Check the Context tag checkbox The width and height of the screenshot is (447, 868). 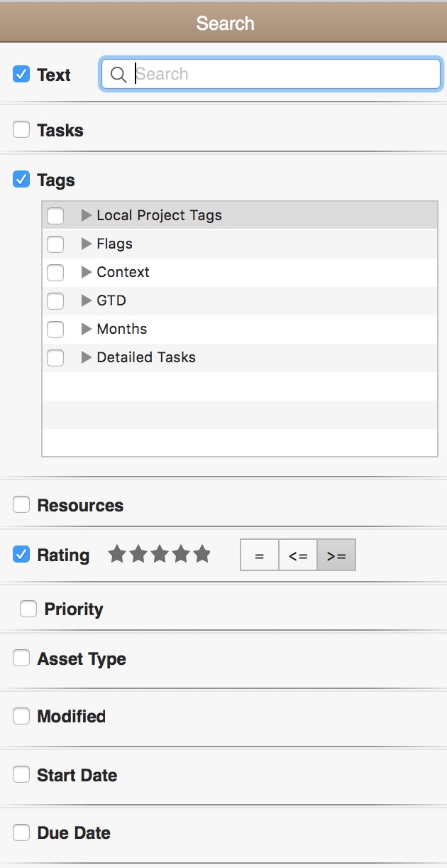[x=55, y=272]
